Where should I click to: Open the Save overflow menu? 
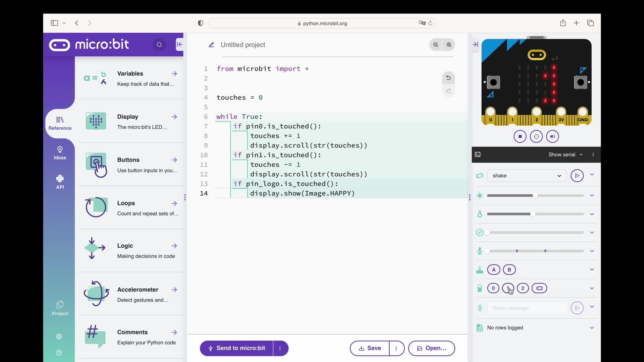pyautogui.click(x=396, y=348)
